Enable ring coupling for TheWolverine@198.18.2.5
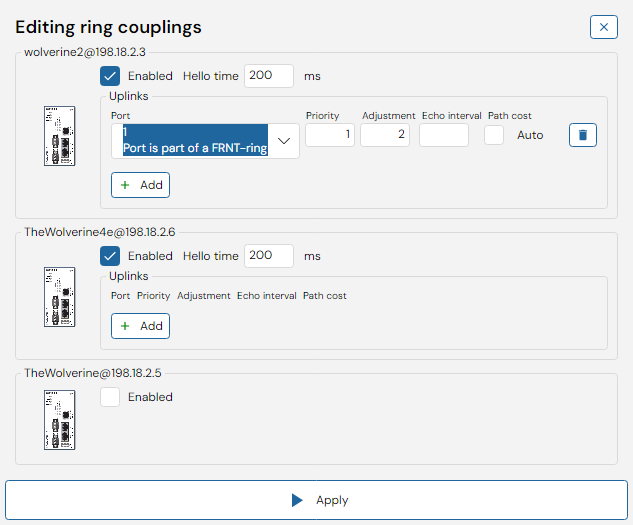Image resolution: width=633 pixels, height=525 pixels. pyautogui.click(x=110, y=397)
